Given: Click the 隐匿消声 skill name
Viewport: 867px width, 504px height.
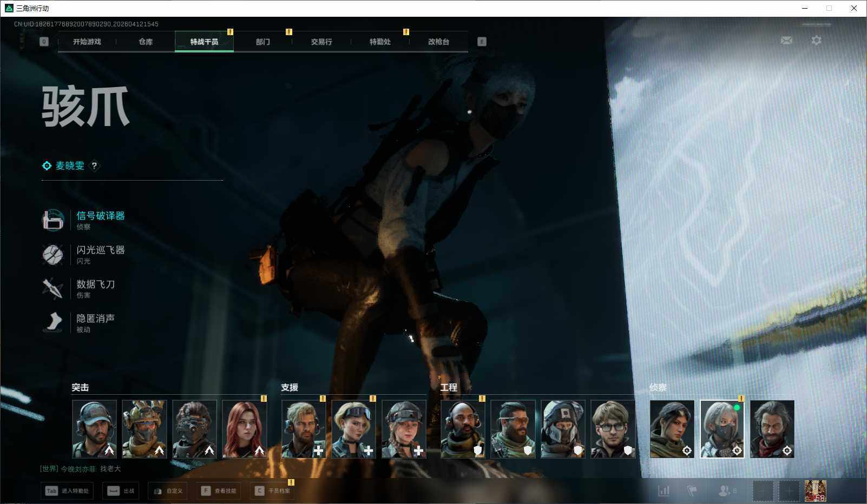Looking at the screenshot, I should [x=96, y=318].
